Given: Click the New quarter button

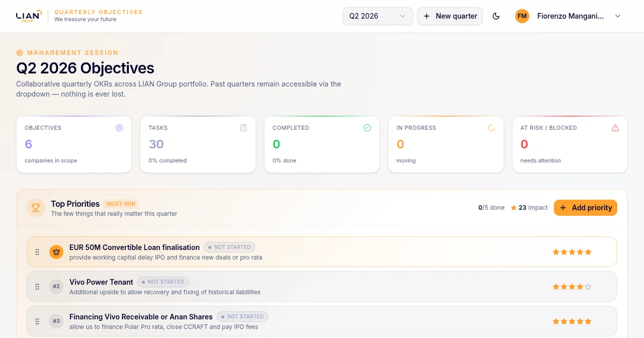Looking at the screenshot, I should [450, 16].
